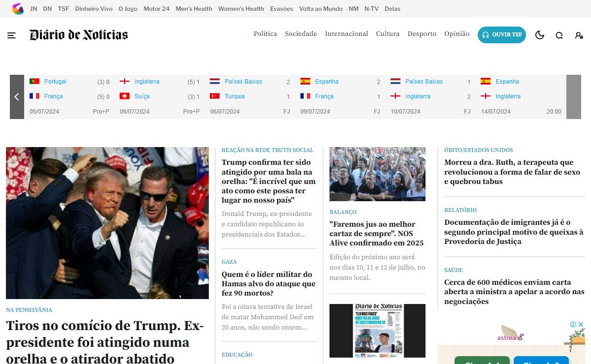This screenshot has height=364, width=591.
Task: Open the Sociedade section
Action: click(301, 34)
